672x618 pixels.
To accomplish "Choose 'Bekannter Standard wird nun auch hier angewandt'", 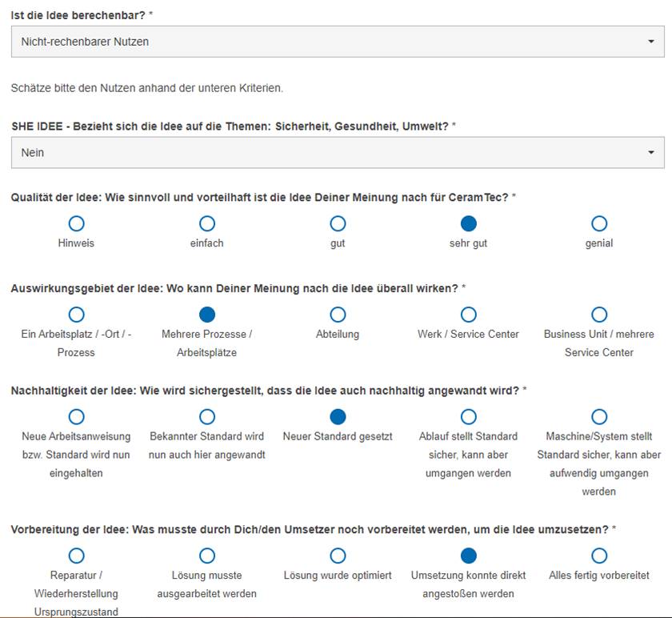I will (x=206, y=416).
